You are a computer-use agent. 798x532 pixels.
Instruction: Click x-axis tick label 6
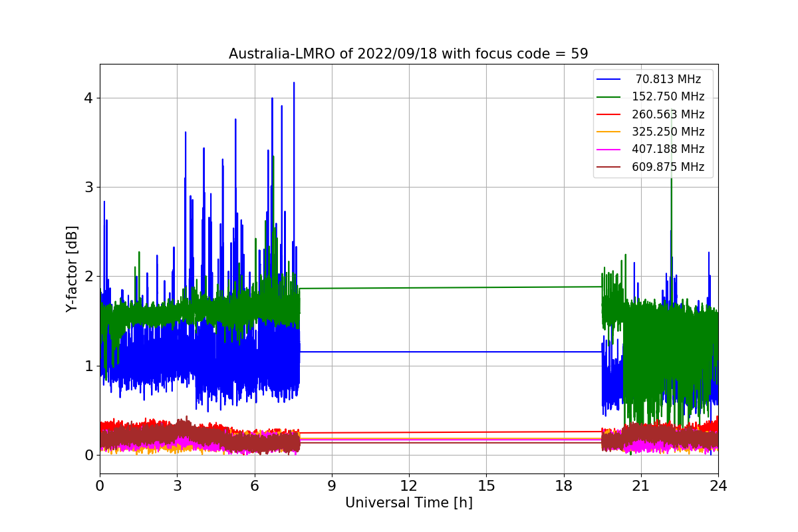click(254, 485)
